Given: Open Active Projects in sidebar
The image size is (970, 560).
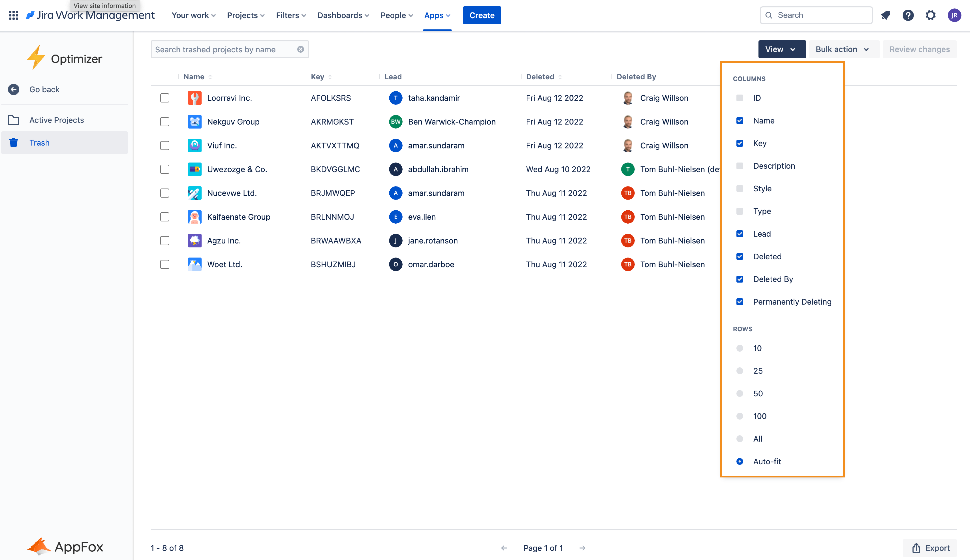Looking at the screenshot, I should tap(57, 120).
